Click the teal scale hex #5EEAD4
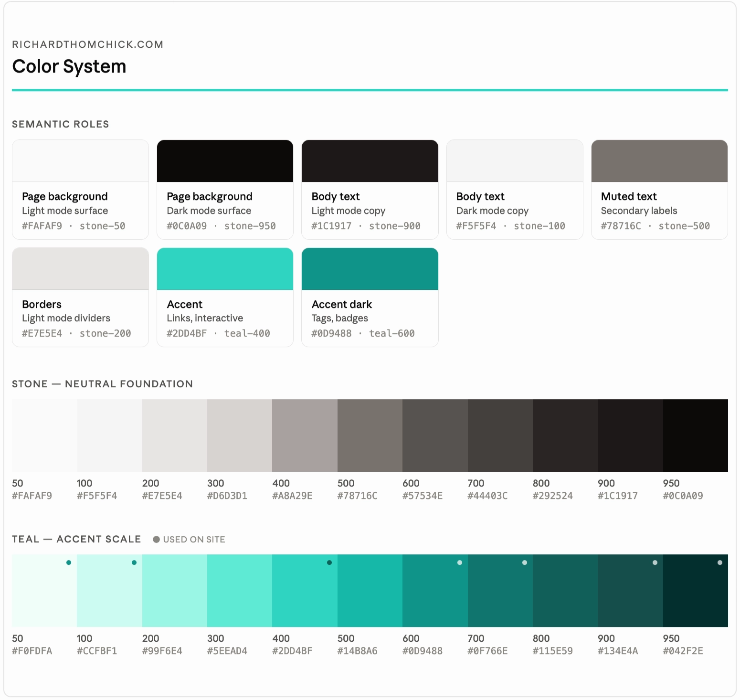 [227, 651]
